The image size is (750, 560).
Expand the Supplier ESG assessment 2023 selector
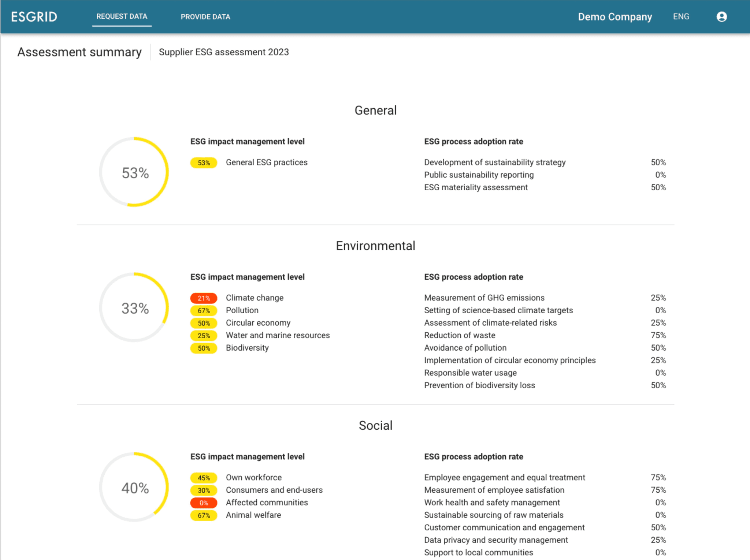tap(223, 52)
